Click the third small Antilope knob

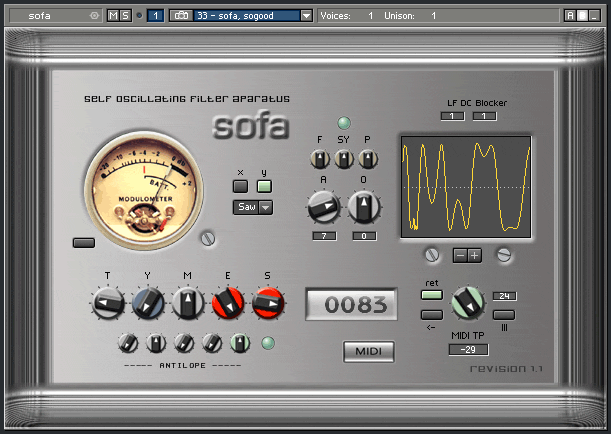(184, 343)
